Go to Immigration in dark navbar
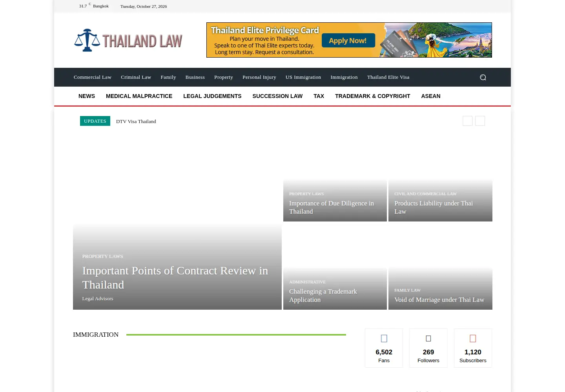Screen dimensions: 565x392 pyautogui.click(x=344, y=77)
